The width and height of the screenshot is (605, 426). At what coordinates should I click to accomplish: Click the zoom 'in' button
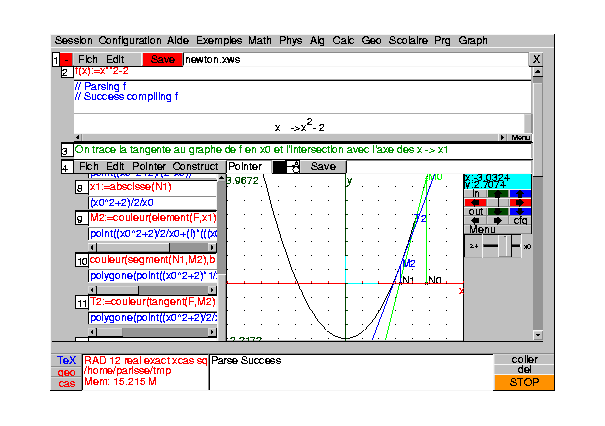click(x=476, y=193)
